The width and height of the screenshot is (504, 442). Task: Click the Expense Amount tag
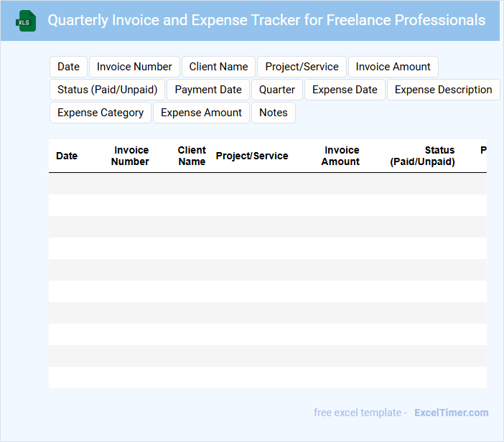[201, 113]
